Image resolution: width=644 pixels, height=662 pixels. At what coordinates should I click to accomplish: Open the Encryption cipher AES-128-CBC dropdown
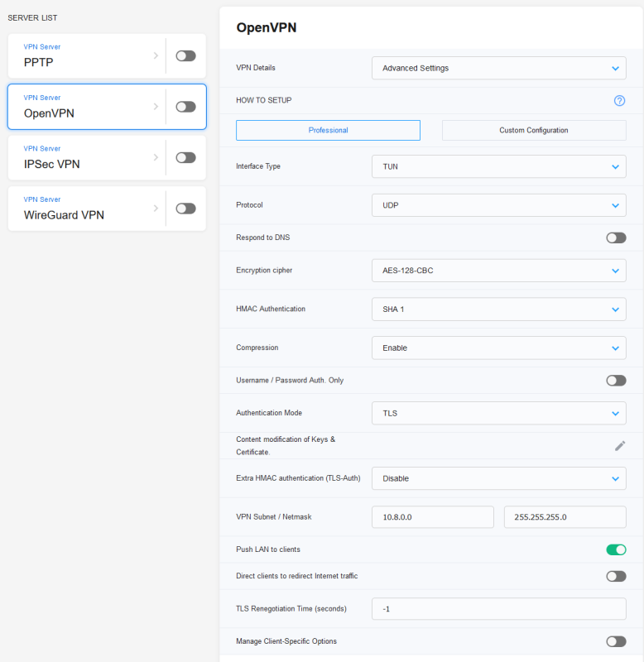coord(499,271)
